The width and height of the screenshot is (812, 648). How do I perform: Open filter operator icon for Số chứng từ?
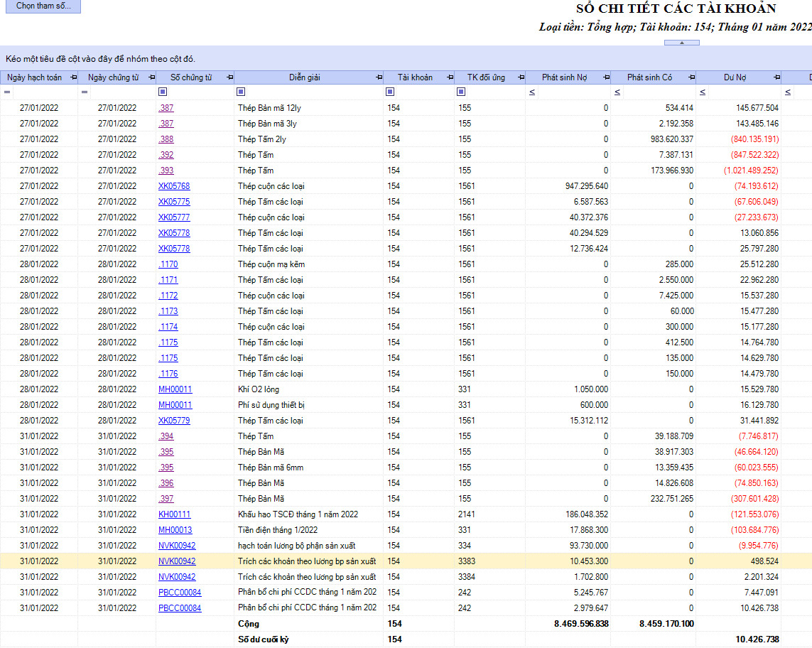coord(163,92)
